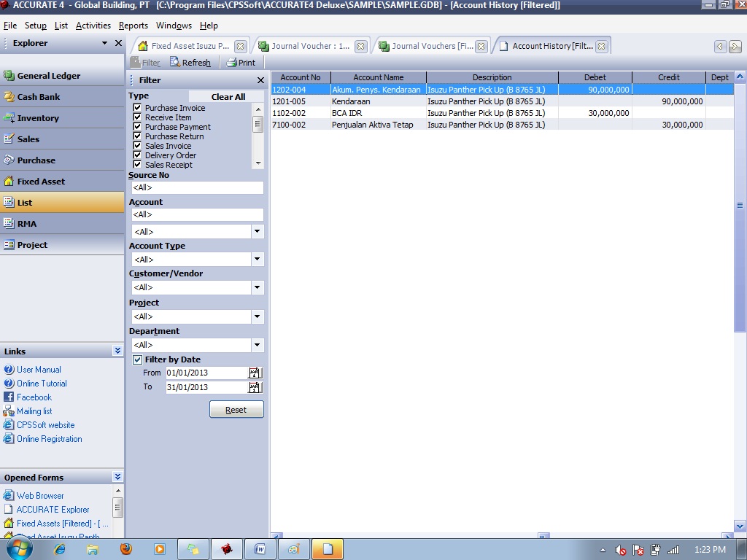Uncheck Purchase Invoice type
Image resolution: width=747 pixels, height=560 pixels.
tap(137, 108)
